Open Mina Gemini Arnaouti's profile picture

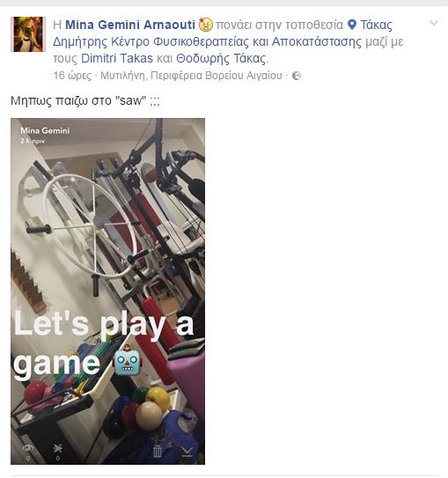[28, 34]
